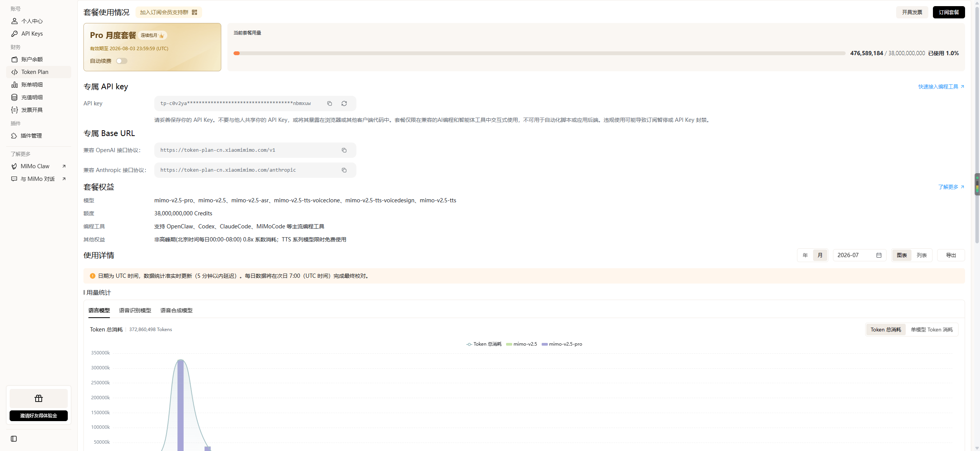Toggle mimo-v2.5-pro legend series
Viewport: 980px width, 451px height.
tap(562, 344)
